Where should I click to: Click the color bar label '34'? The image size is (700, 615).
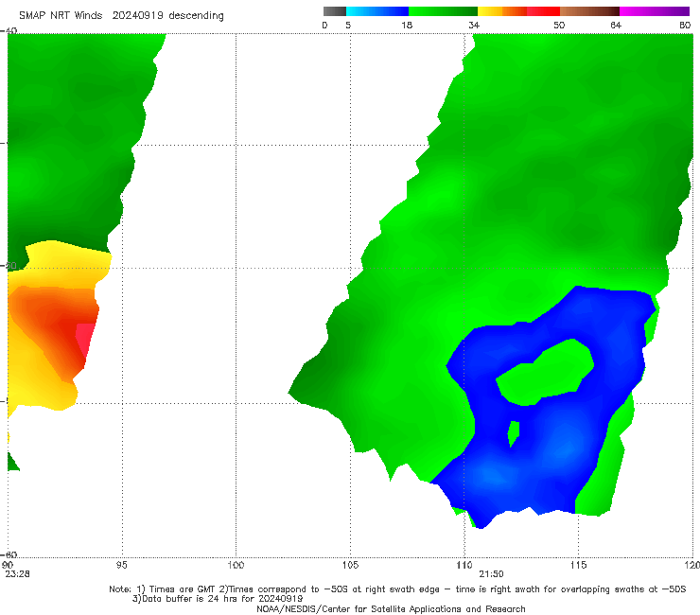click(474, 25)
